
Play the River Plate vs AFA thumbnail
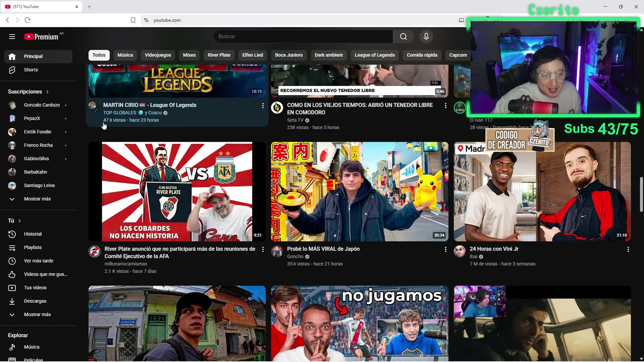177,192
